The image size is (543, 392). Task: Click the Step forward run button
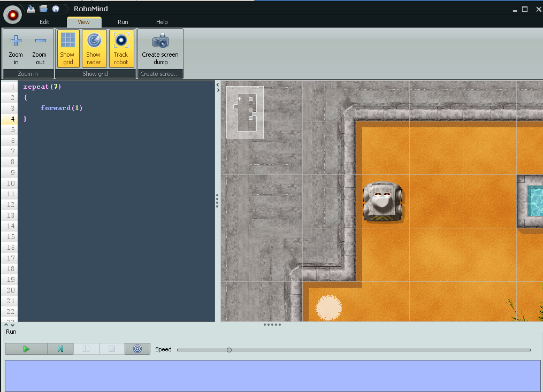coord(60,349)
